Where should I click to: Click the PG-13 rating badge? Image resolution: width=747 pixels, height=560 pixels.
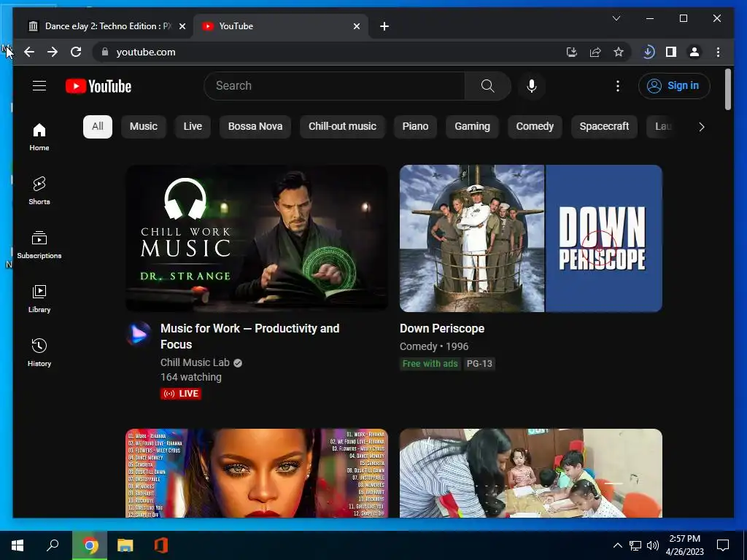[x=479, y=364]
